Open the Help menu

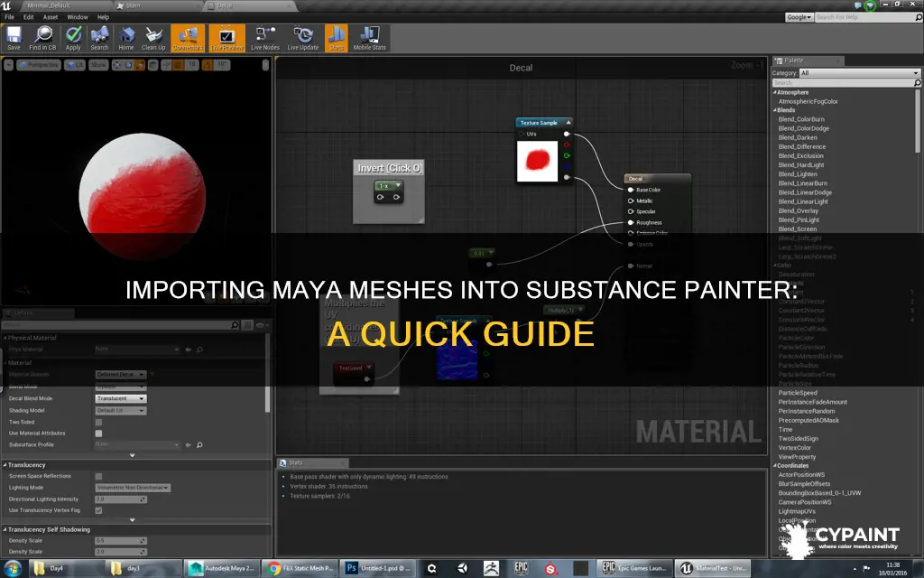point(103,17)
